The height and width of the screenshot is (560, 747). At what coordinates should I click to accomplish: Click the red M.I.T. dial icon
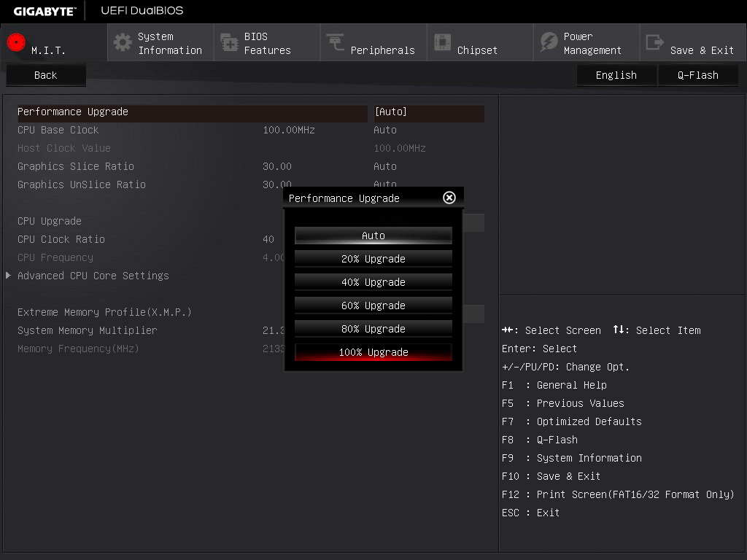[16, 42]
